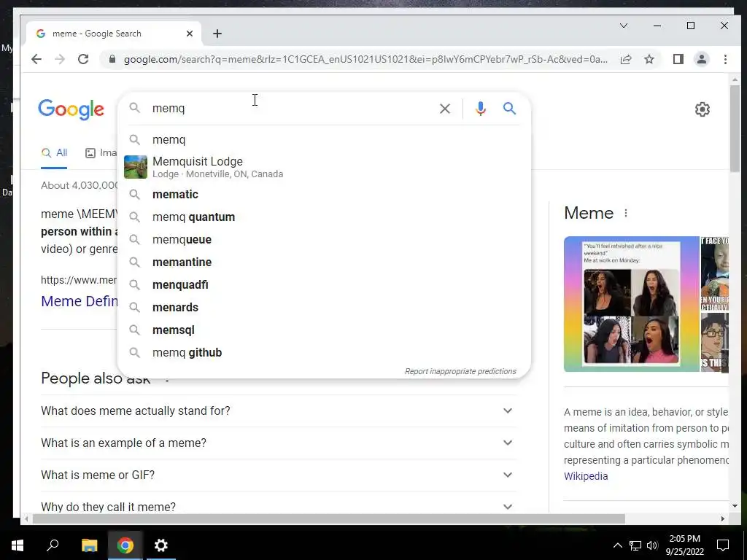Open volume control tray icon
Image resolution: width=747 pixels, height=560 pixels.
click(x=652, y=545)
